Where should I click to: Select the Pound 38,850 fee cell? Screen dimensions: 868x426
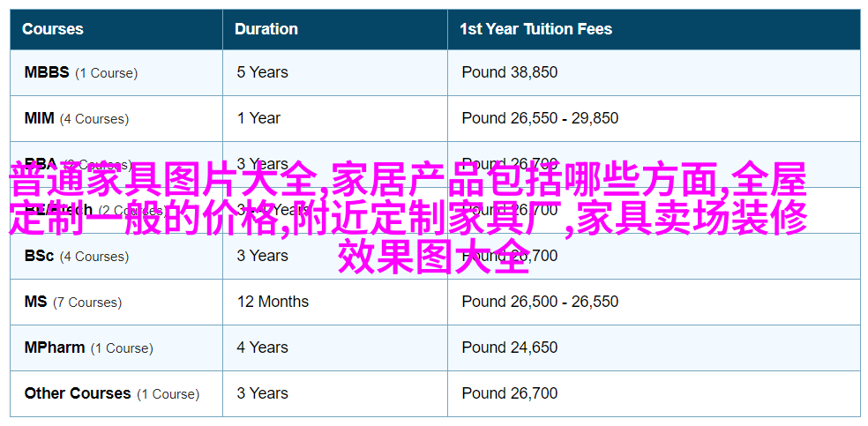pyautogui.click(x=509, y=72)
